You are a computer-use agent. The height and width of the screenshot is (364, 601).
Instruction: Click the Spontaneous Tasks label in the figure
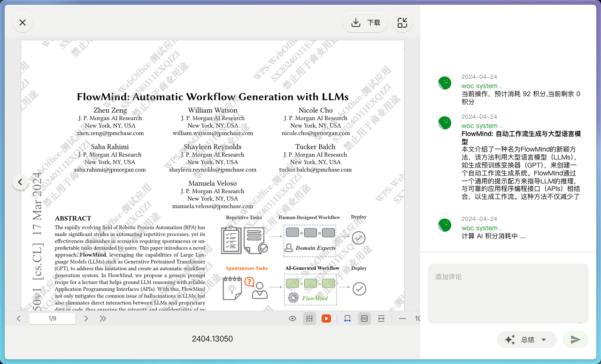[247, 268]
